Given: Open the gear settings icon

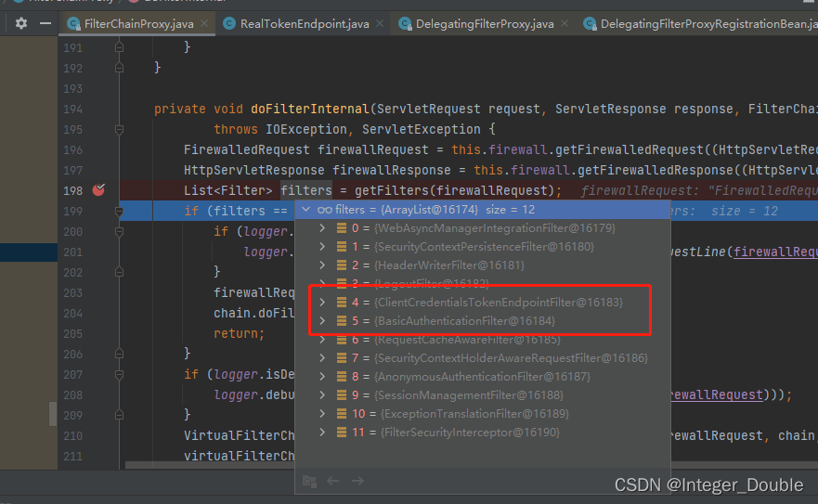Looking at the screenshot, I should 20,23.
